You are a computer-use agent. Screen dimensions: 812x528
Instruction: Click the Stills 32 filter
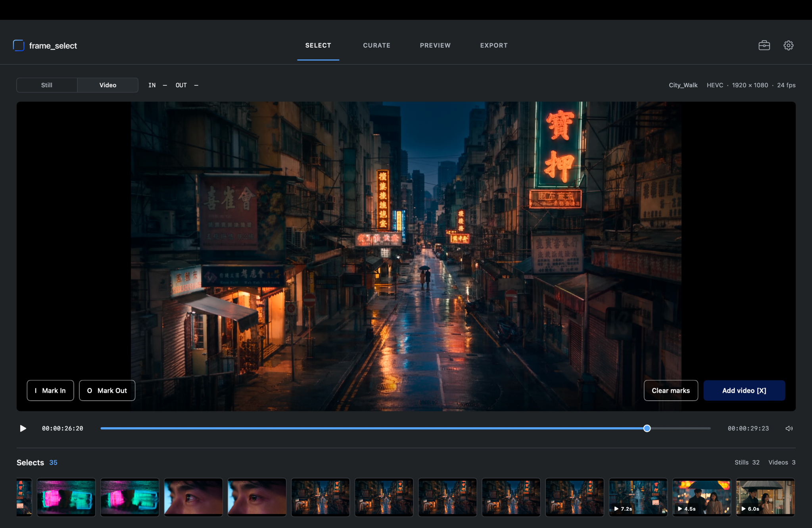[x=747, y=463]
